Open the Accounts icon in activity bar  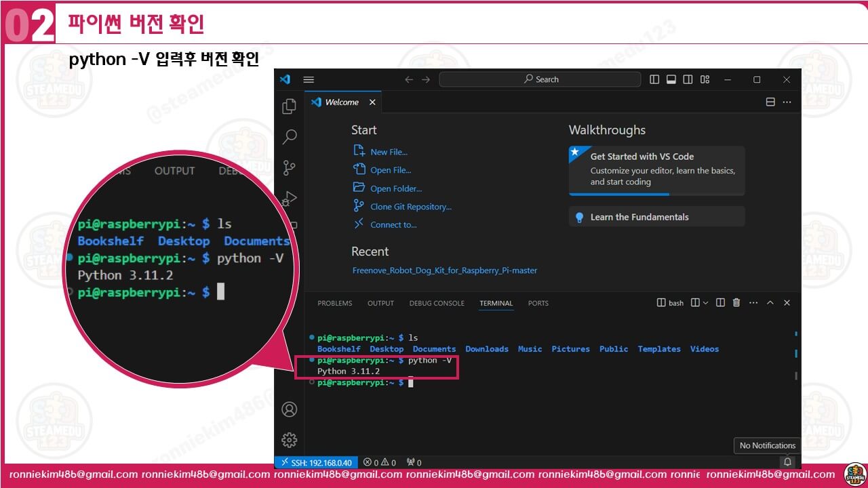(x=290, y=409)
